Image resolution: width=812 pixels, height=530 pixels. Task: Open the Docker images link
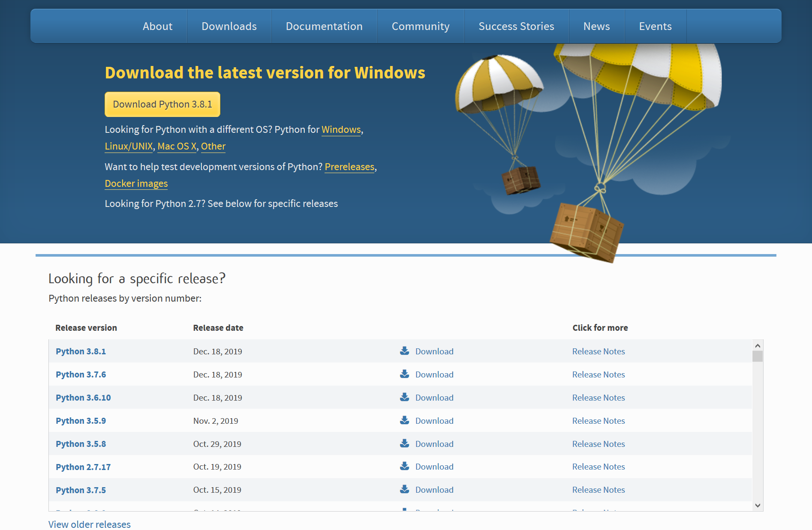click(136, 183)
